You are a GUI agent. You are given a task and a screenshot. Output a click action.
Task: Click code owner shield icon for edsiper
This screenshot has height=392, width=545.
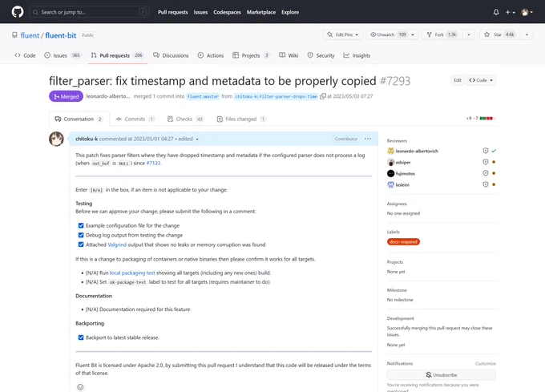click(486, 162)
